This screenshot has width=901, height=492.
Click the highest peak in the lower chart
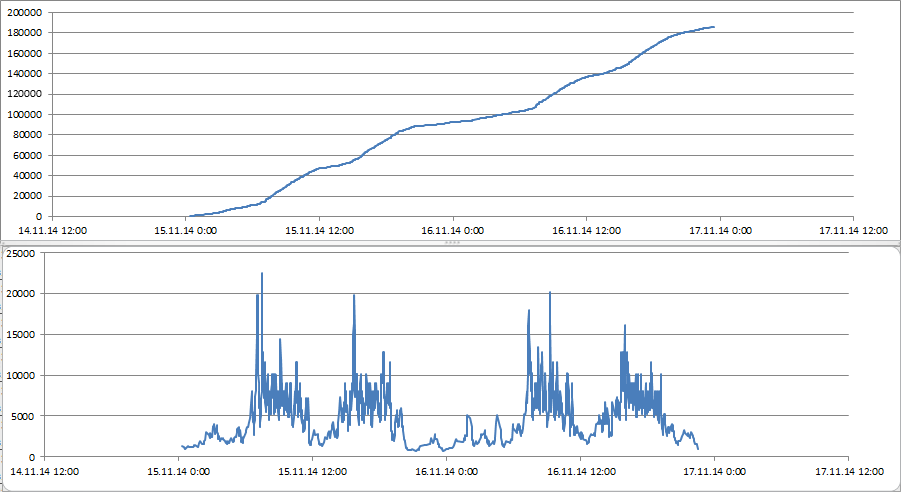pos(262,273)
